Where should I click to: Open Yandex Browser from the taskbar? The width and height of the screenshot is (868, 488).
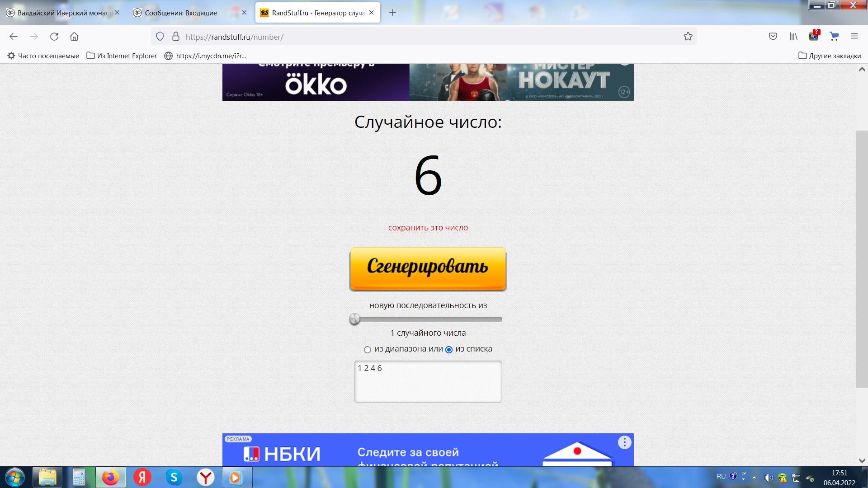[206, 477]
